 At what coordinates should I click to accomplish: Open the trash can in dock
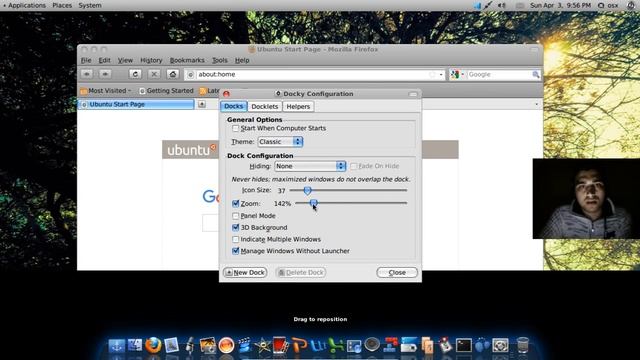[x=522, y=345]
